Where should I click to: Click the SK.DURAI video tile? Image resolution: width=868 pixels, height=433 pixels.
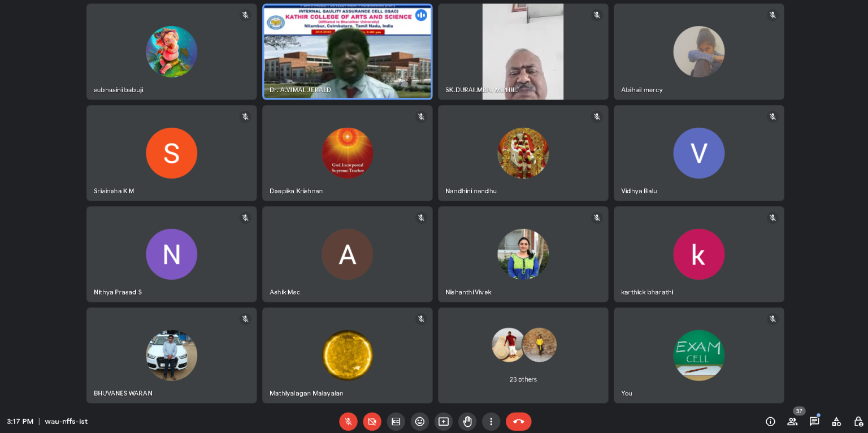(x=523, y=52)
